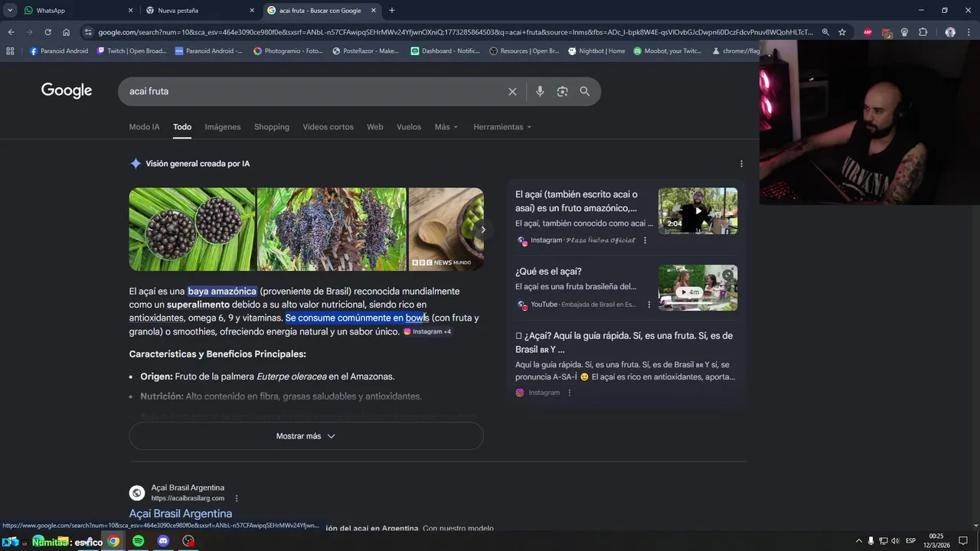Advance image carousel with right arrow
Screen dimensions: 980x551
tap(482, 229)
